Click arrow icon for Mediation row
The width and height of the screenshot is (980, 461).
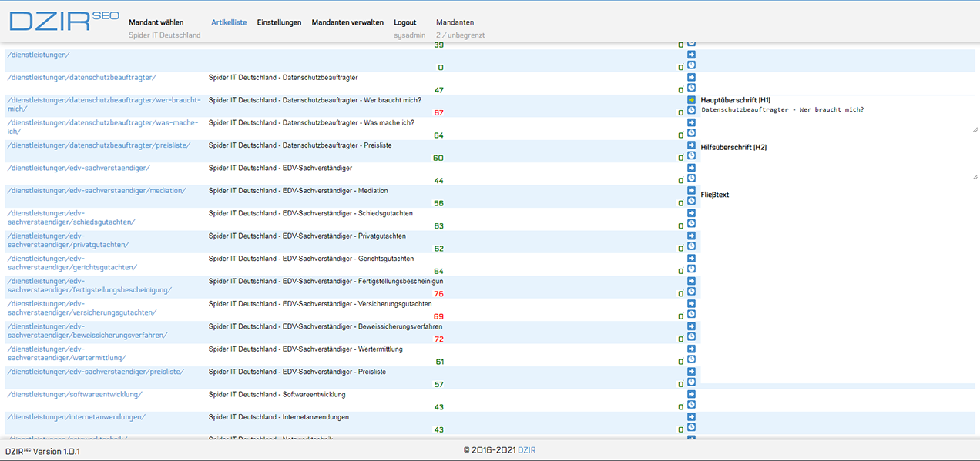[691, 190]
